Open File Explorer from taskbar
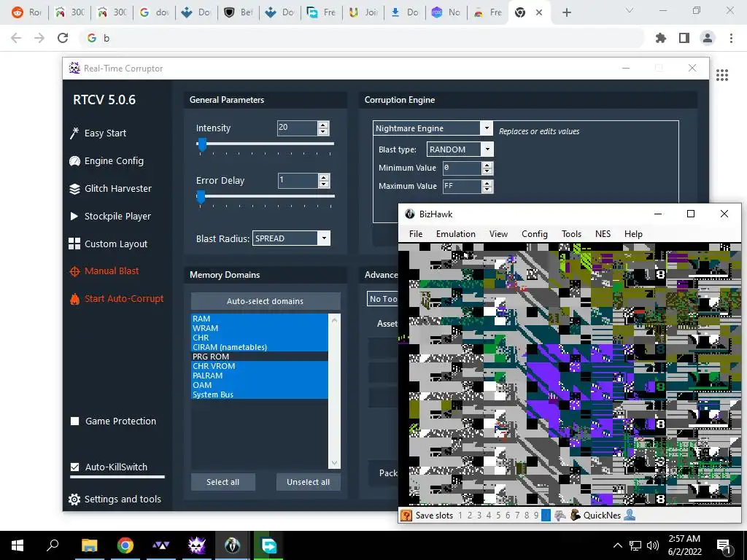Viewport: 747px width, 560px height. pos(89,545)
